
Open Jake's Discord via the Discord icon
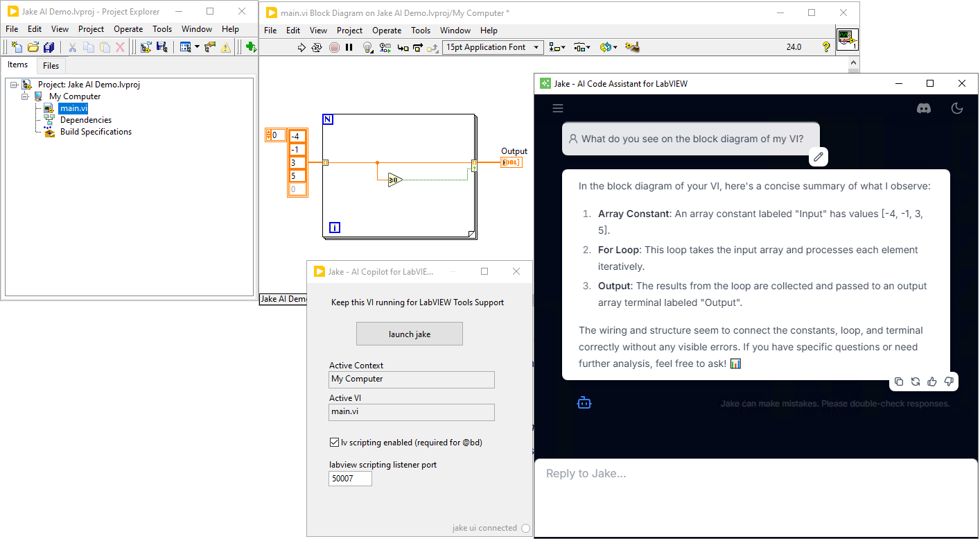point(925,108)
